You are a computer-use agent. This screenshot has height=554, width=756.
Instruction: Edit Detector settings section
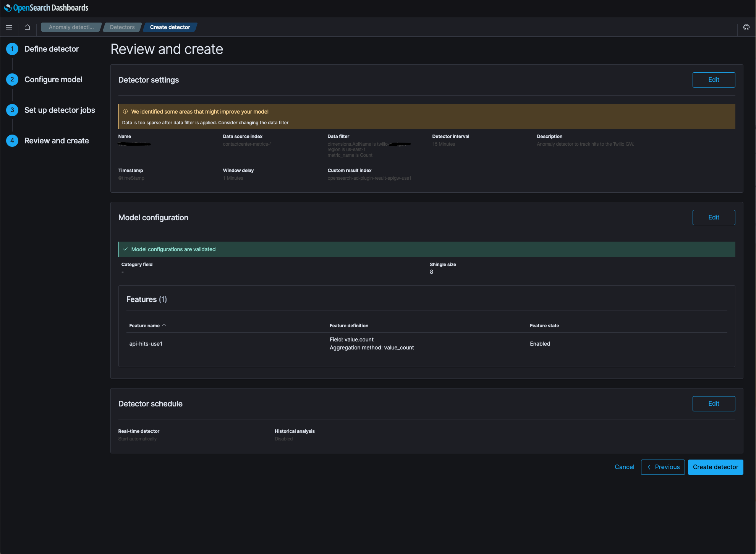(713, 80)
